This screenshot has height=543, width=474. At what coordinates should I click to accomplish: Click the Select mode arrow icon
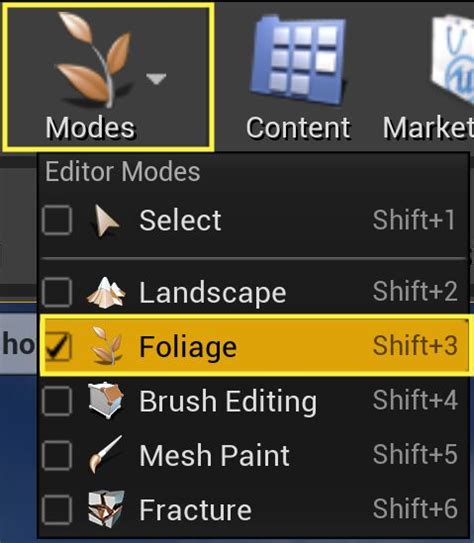[x=106, y=221]
